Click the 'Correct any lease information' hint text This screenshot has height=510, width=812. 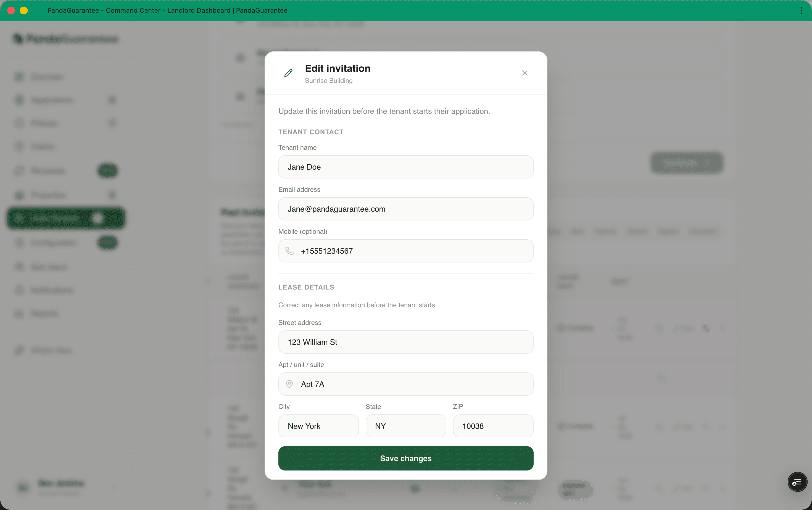click(357, 305)
